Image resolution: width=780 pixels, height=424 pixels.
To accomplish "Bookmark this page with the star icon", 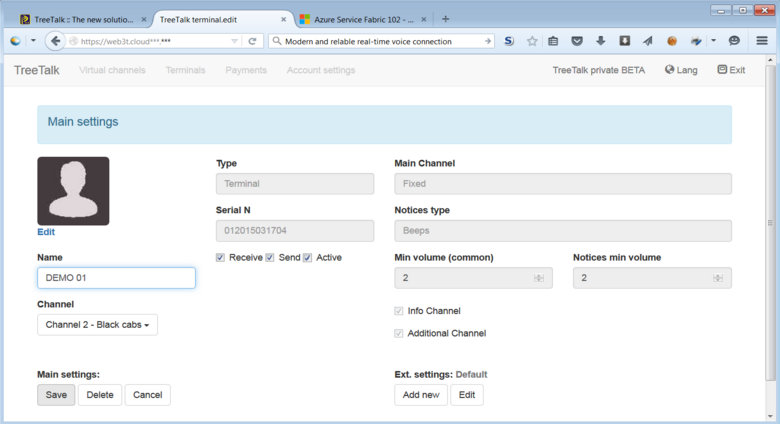I will [x=532, y=41].
